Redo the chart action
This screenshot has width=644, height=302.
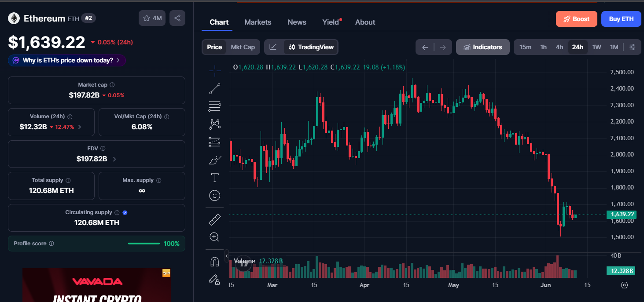coord(443,47)
